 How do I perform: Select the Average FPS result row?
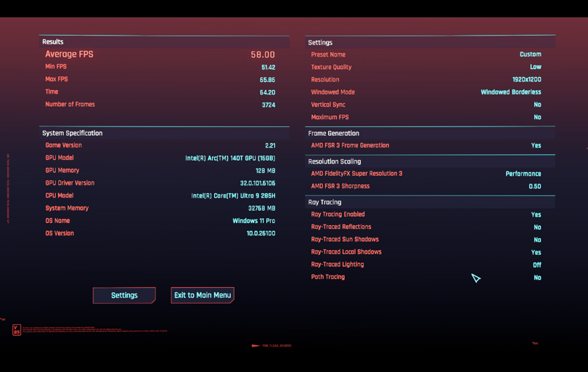click(x=160, y=54)
